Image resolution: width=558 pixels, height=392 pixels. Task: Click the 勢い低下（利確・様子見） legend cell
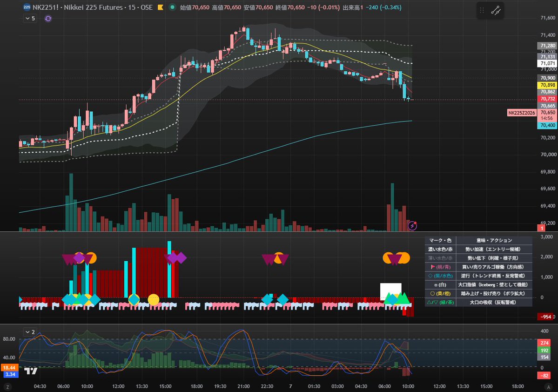494,258
